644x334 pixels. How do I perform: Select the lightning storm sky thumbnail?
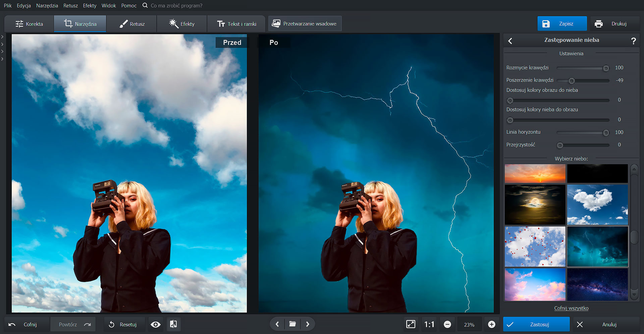(597, 246)
